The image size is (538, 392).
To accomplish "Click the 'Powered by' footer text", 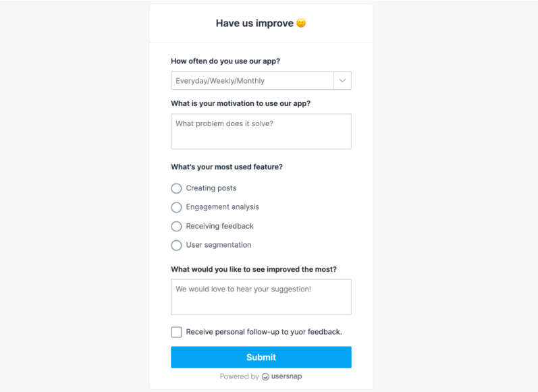I will 239,376.
